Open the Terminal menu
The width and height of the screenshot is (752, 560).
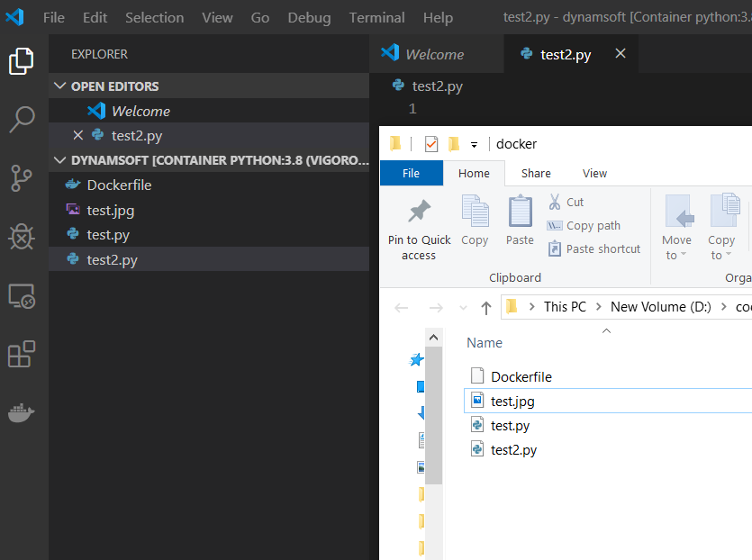click(x=376, y=18)
